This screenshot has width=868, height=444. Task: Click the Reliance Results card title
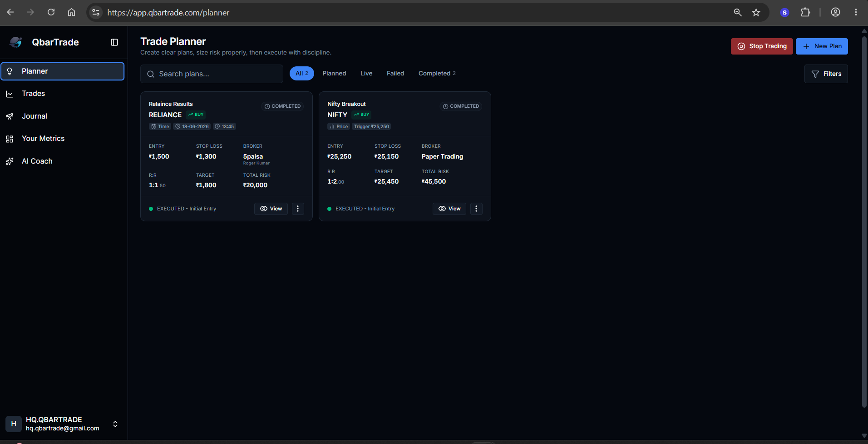tap(171, 104)
